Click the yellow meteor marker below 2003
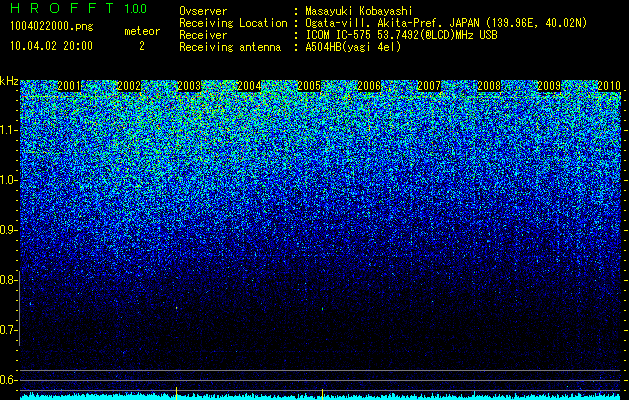629x400 pixels. pyautogui.click(x=176, y=393)
